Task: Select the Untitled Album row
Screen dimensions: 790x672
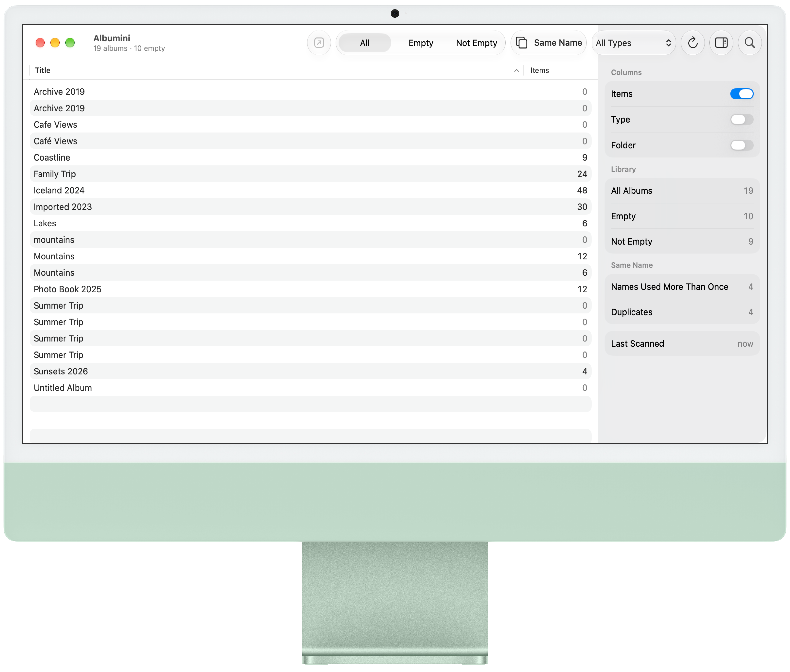Action: coord(310,387)
